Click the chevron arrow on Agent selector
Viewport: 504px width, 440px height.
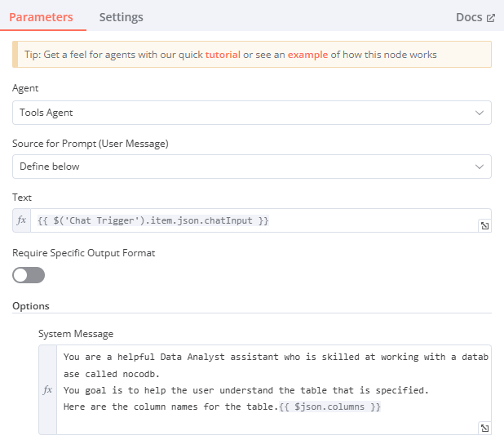(x=479, y=113)
